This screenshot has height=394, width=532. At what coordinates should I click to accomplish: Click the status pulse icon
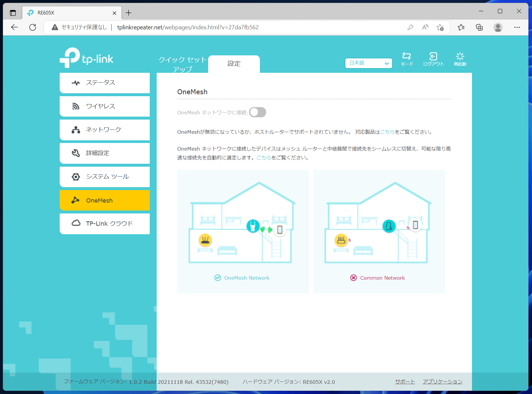[76, 83]
